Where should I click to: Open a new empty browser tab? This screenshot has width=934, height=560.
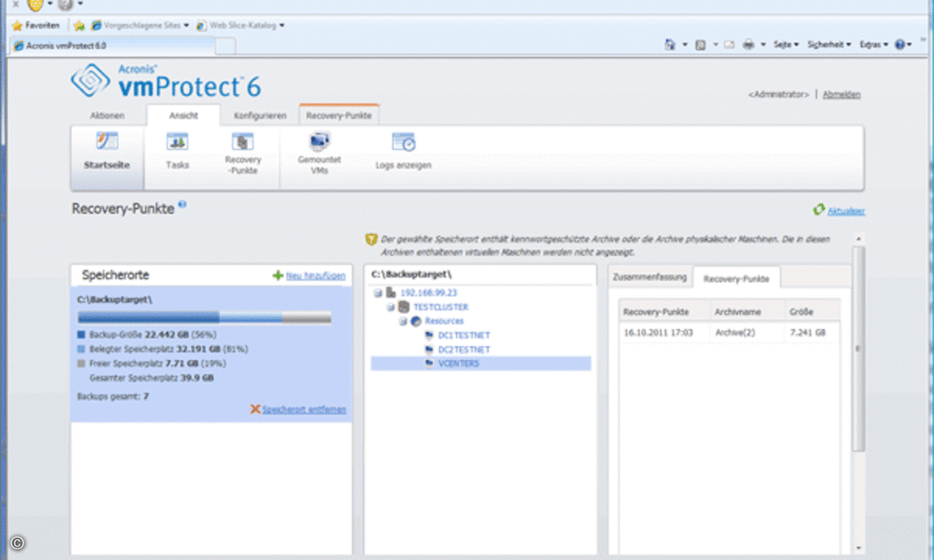[x=225, y=47]
